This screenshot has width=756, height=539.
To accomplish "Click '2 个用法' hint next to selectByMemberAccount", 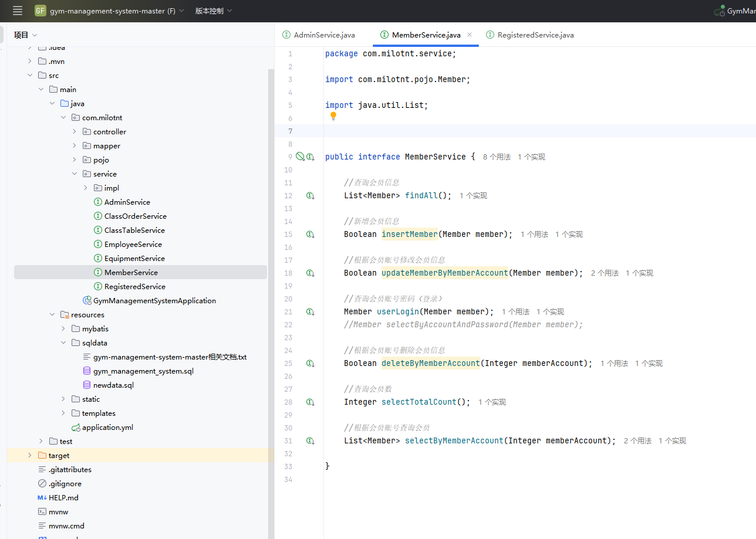I will [x=637, y=440].
